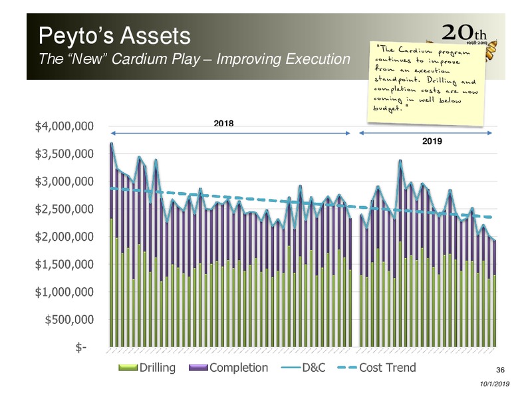The image size is (532, 399).
Task: Click the 2019 range double-headed arrow
Action: pyautogui.click(x=426, y=133)
